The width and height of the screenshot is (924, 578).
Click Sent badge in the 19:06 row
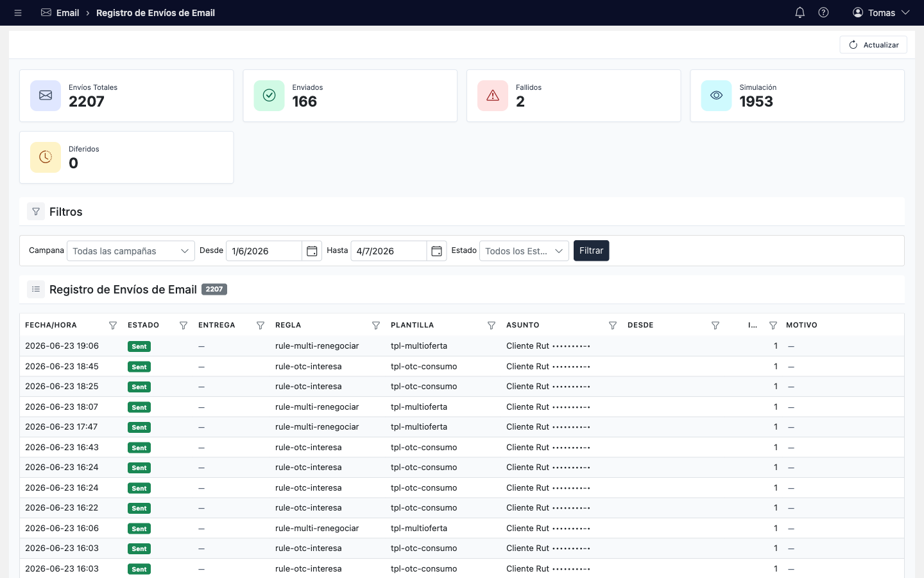pyautogui.click(x=139, y=346)
